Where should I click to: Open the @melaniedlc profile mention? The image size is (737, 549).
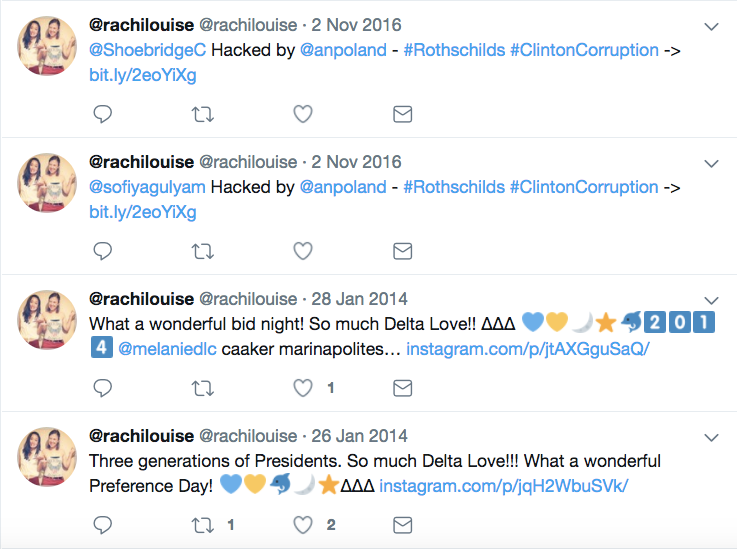point(167,349)
